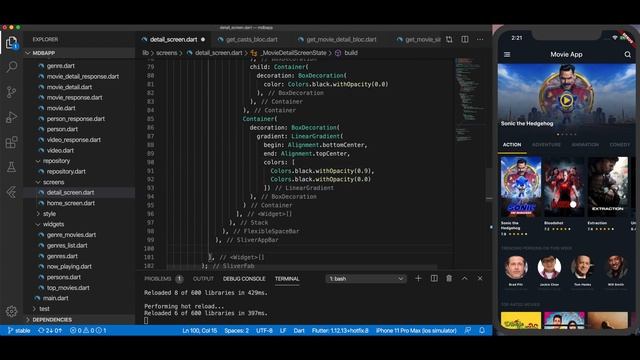Click the Flutter version status item
640x360 pixels.
tap(340, 330)
